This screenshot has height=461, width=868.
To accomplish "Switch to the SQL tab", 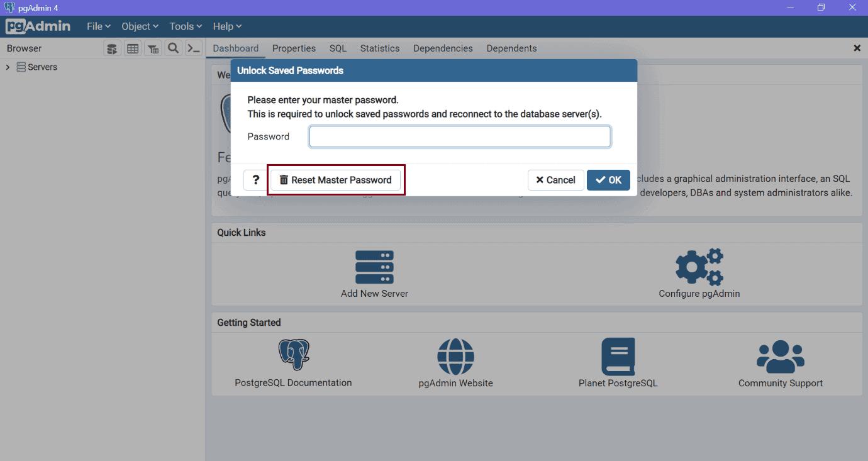I will pyautogui.click(x=337, y=48).
